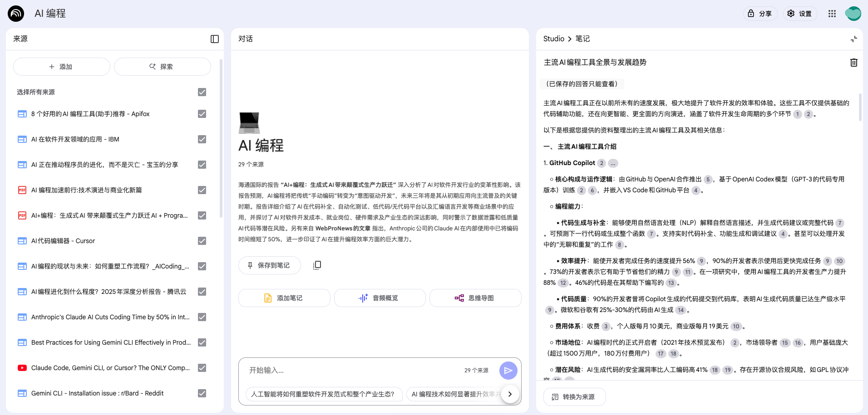Click the PDF icon for AI+编程 source
The width and height of the screenshot is (868, 415).
pyautogui.click(x=22, y=215)
